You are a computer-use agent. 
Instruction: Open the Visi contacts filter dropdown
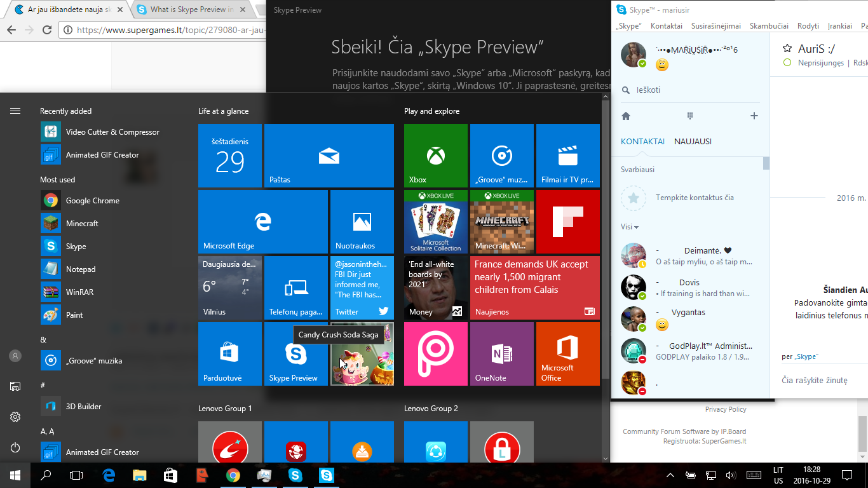click(x=630, y=227)
